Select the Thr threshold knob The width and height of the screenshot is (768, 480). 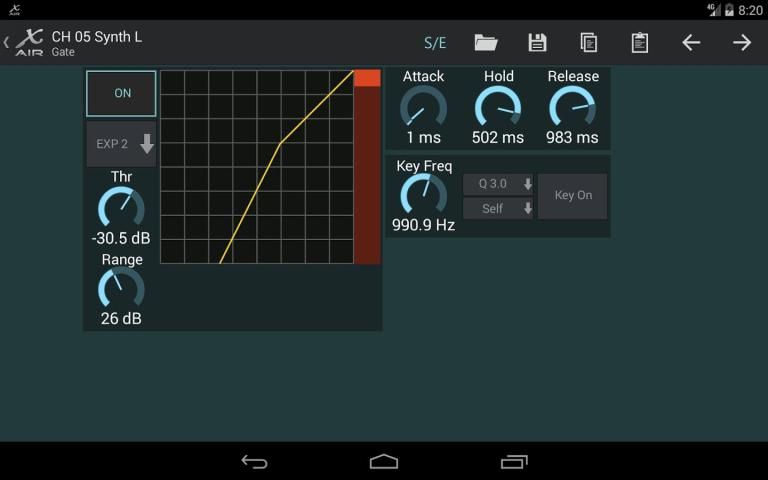[x=121, y=208]
